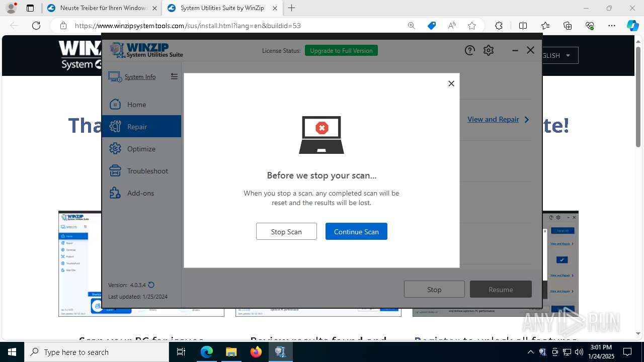This screenshot has height=362, width=644.
Task: Show hidden system tray icons
Action: pos(530,352)
